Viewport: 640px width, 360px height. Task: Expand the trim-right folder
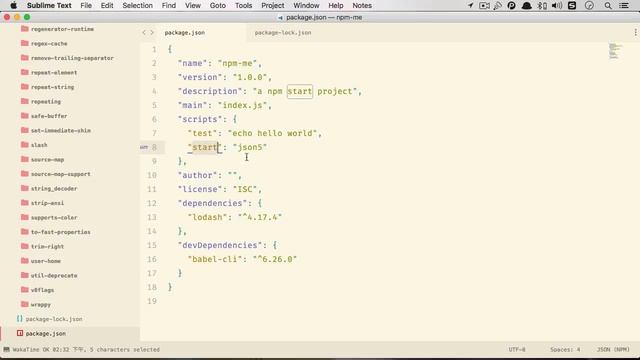(x=47, y=246)
